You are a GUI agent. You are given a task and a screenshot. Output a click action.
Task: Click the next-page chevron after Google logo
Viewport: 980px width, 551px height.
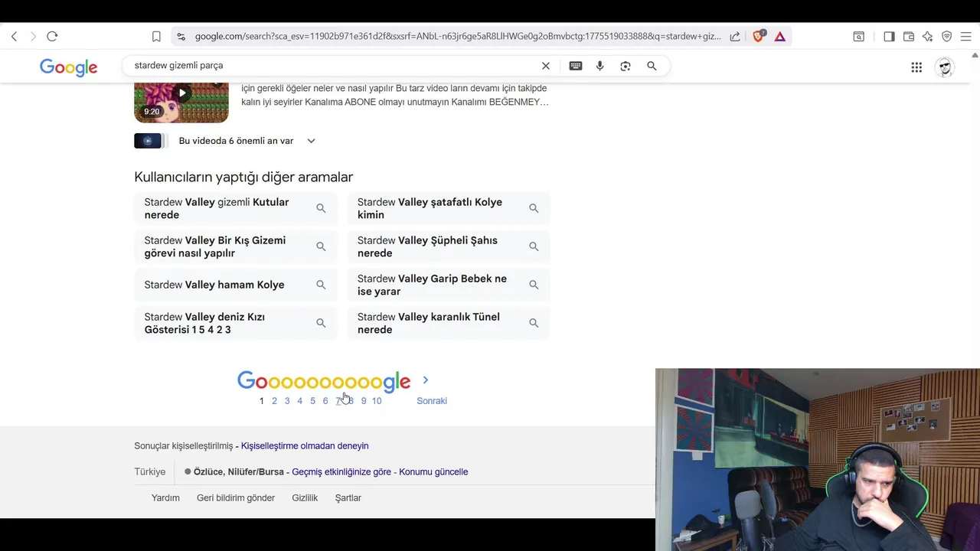[x=426, y=380]
